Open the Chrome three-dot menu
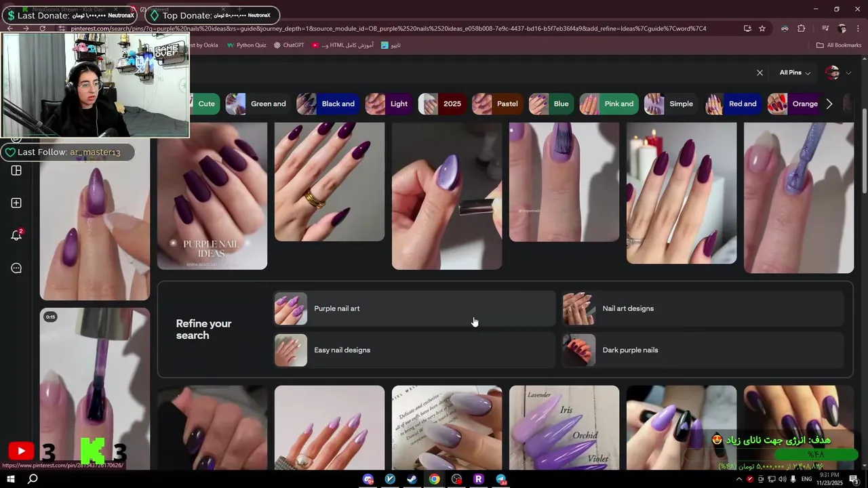This screenshot has width=868, height=488. [857, 28]
